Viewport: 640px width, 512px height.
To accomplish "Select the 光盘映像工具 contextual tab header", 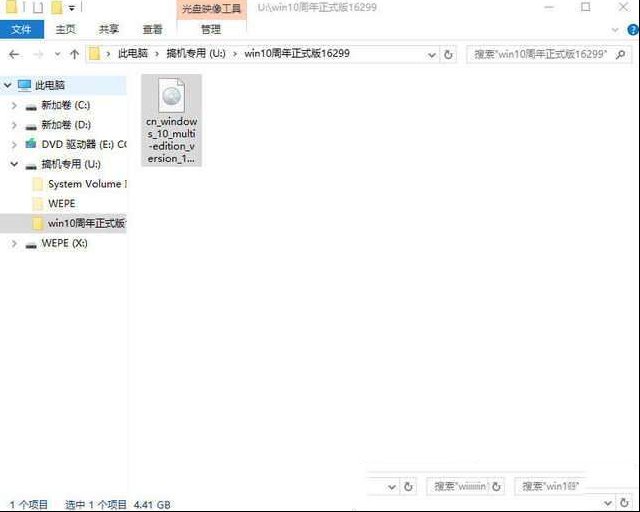I will tap(211, 9).
